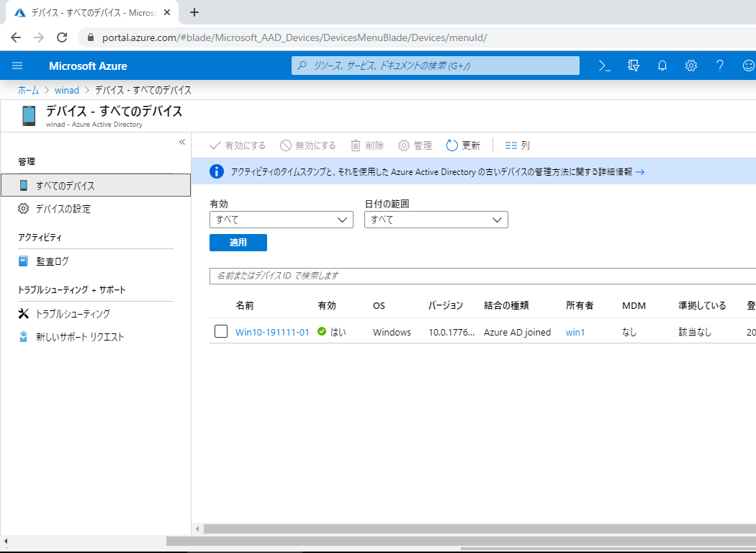Sort by バージョン column header
The width and height of the screenshot is (756, 553).
[x=446, y=305]
